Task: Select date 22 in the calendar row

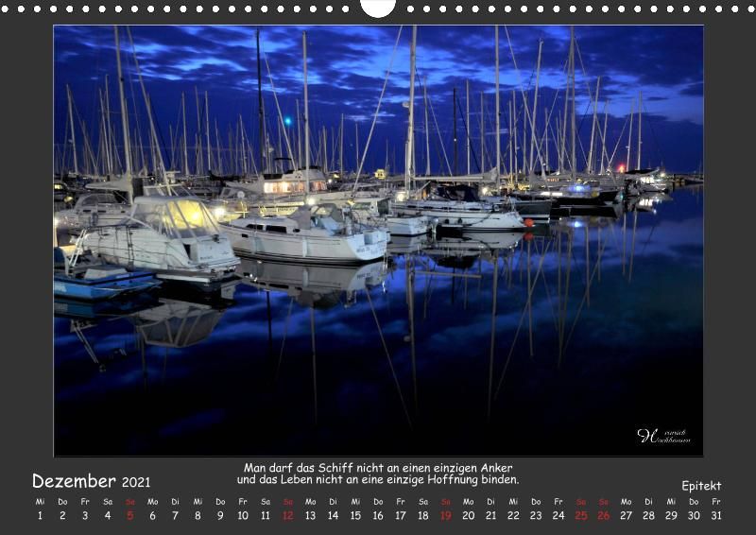Action: pos(513,515)
